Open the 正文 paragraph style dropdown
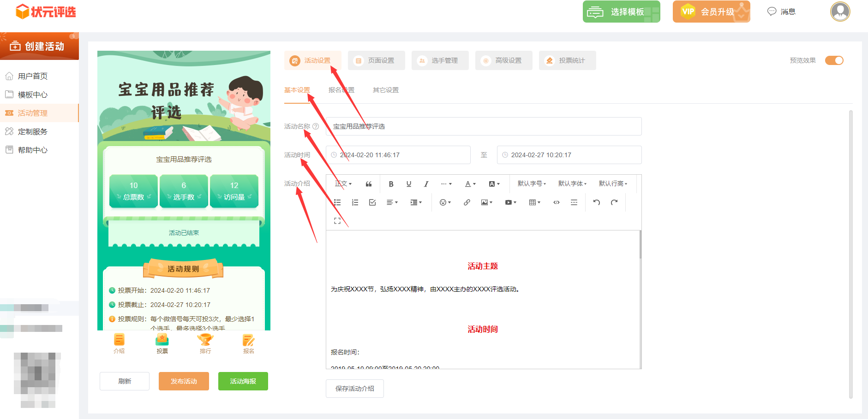868x419 pixels. point(343,184)
